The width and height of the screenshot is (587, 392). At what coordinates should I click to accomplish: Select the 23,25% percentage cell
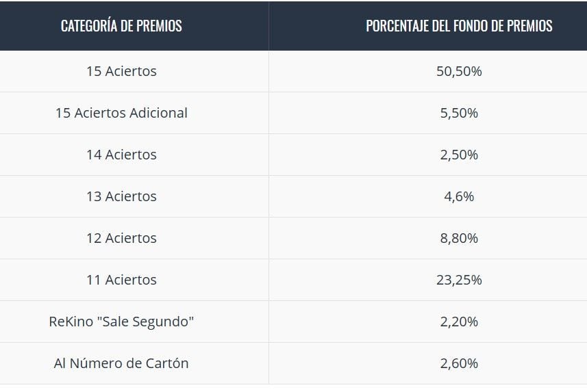point(459,280)
